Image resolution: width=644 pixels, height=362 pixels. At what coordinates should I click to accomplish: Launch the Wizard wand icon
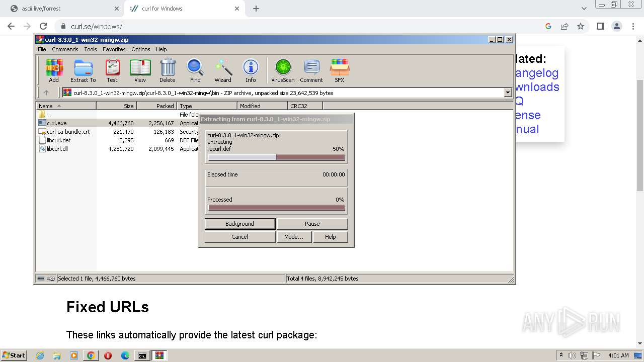[x=223, y=70]
